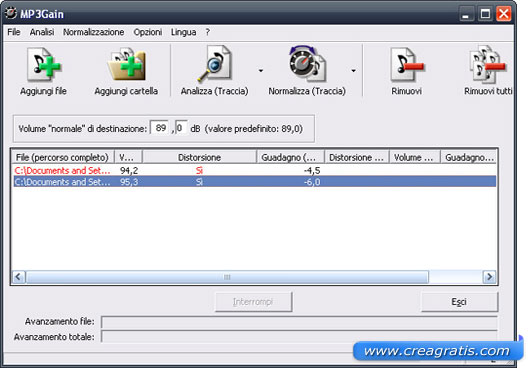
Task: Click the last Guadagno… column header
Action: point(469,157)
